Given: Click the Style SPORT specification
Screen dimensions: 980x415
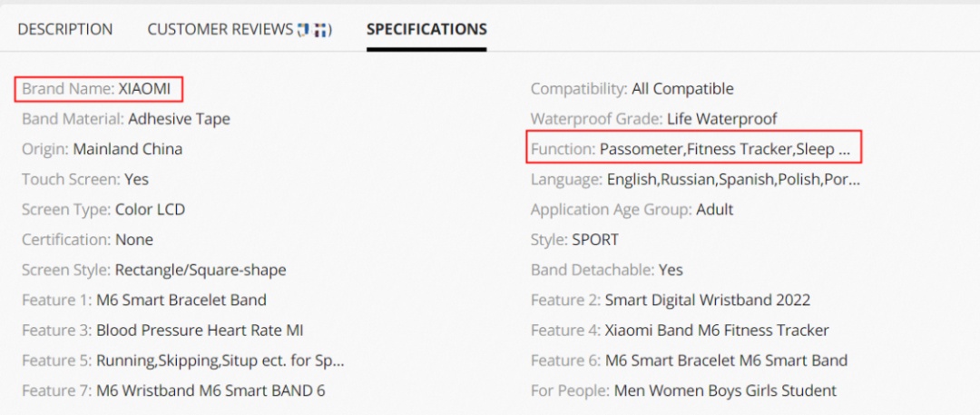Looking at the screenshot, I should (574, 239).
